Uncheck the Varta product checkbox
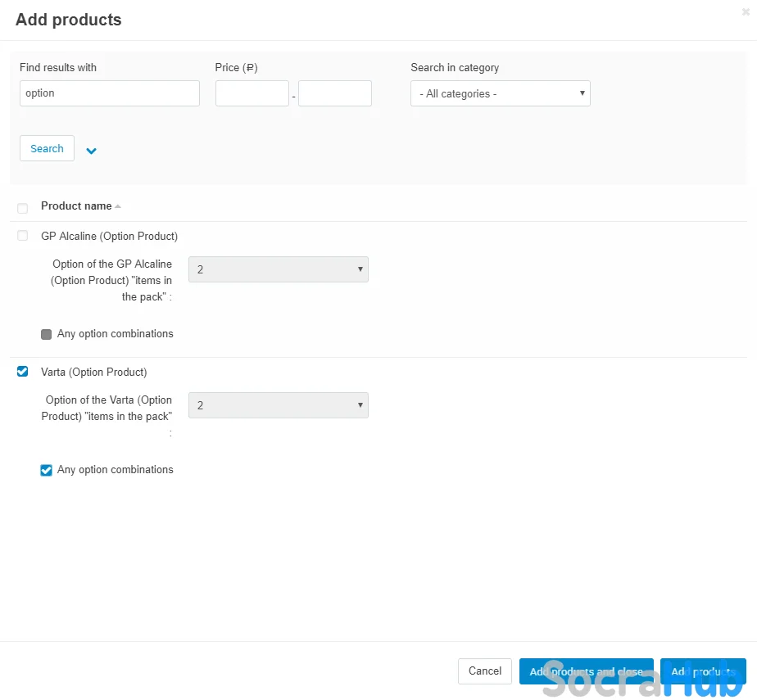This screenshot has width=757, height=700. [x=22, y=372]
